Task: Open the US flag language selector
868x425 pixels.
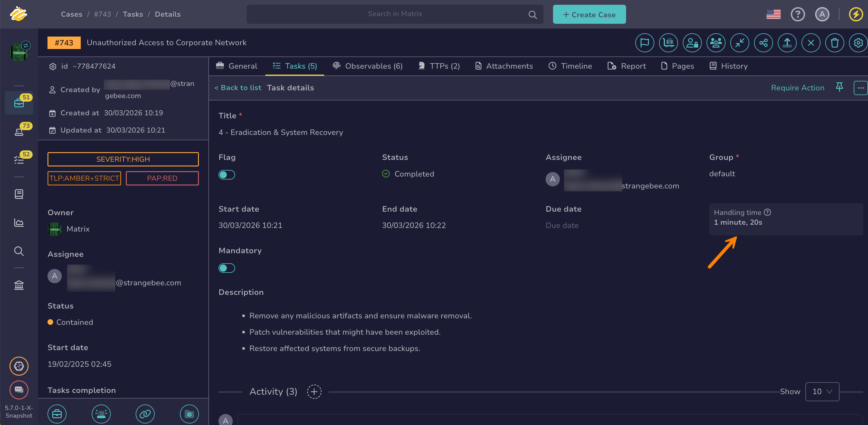Action: coord(773,15)
